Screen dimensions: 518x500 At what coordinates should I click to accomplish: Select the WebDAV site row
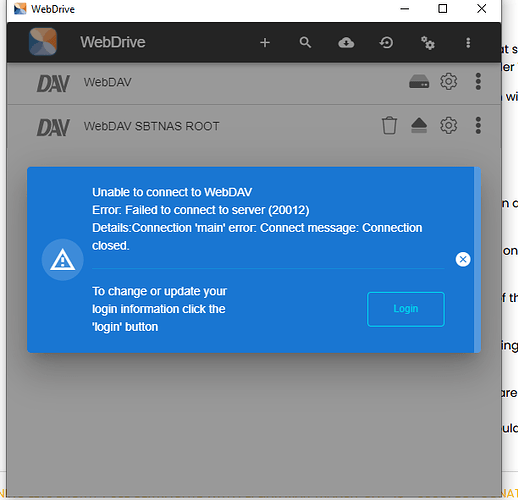254,82
